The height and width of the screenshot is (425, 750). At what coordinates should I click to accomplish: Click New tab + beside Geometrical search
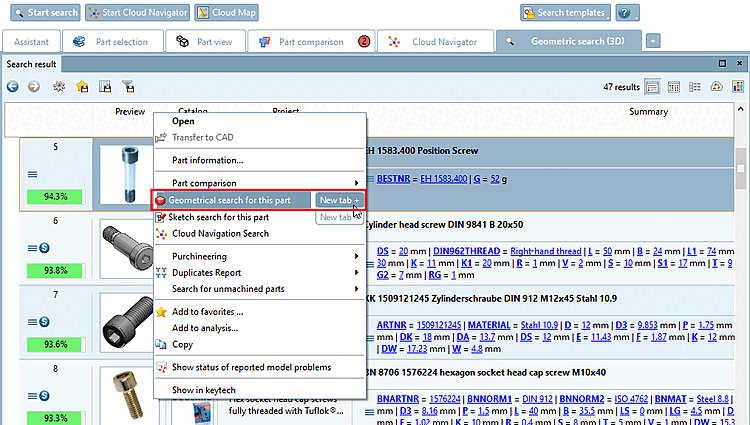(x=339, y=200)
